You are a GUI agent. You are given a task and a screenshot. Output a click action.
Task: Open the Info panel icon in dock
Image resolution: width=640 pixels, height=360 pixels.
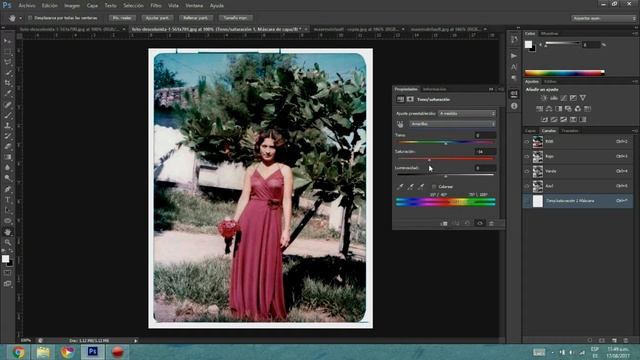coord(514,106)
